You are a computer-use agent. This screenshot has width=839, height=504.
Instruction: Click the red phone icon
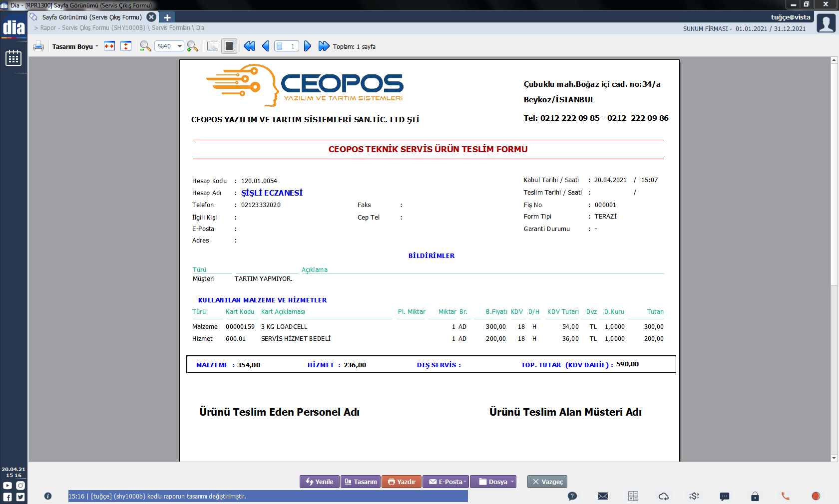click(786, 496)
